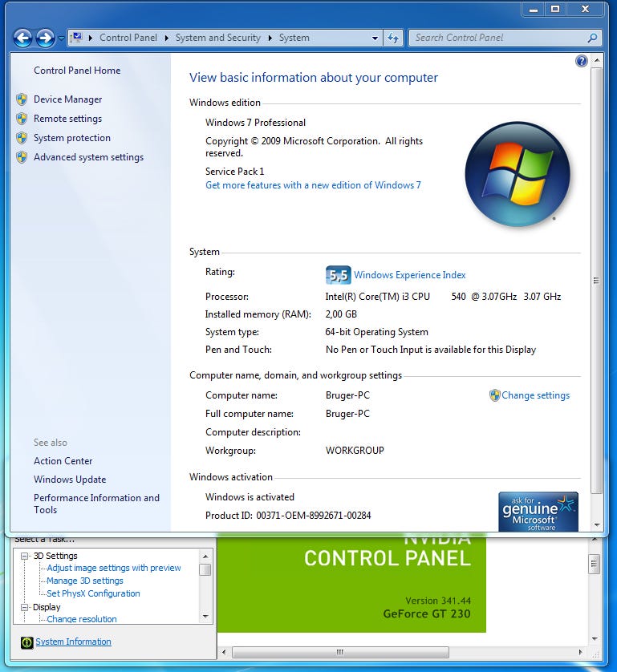Open Remote settings

coord(67,119)
